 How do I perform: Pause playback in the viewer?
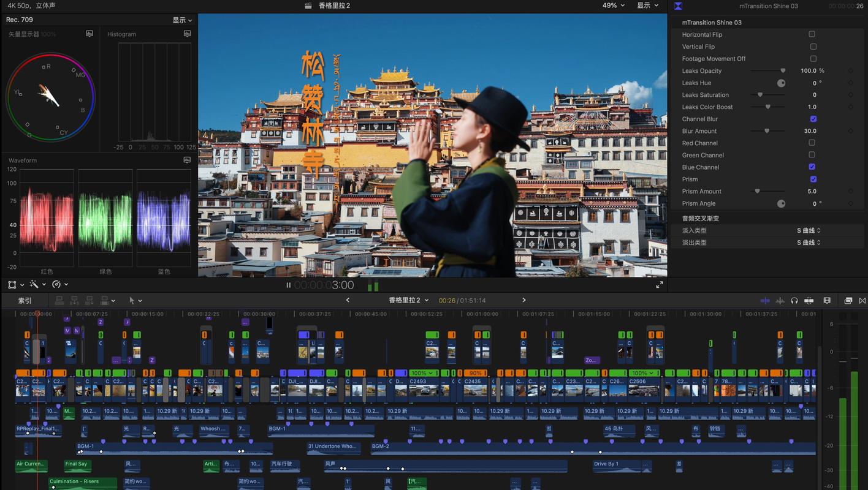coord(288,285)
